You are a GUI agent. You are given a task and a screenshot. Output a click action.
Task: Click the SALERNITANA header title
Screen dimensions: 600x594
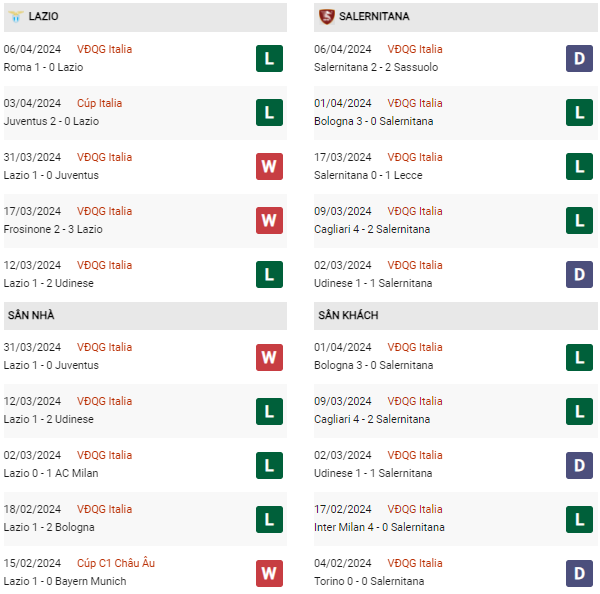click(x=374, y=17)
